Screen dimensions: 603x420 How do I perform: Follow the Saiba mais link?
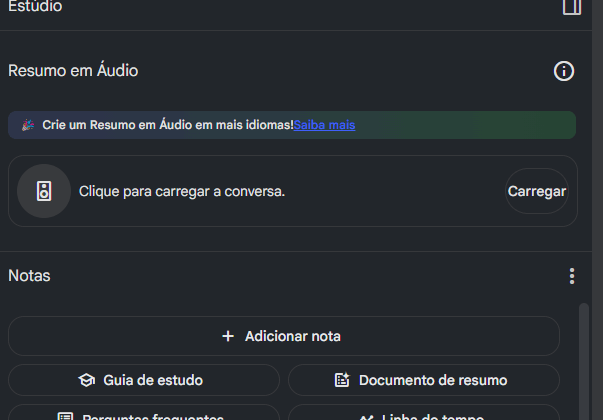[324, 125]
